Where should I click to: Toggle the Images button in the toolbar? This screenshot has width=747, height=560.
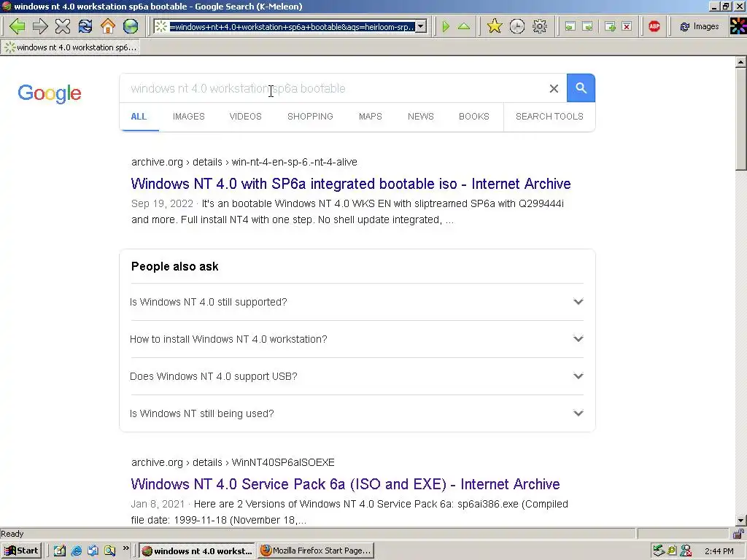[x=700, y=26]
